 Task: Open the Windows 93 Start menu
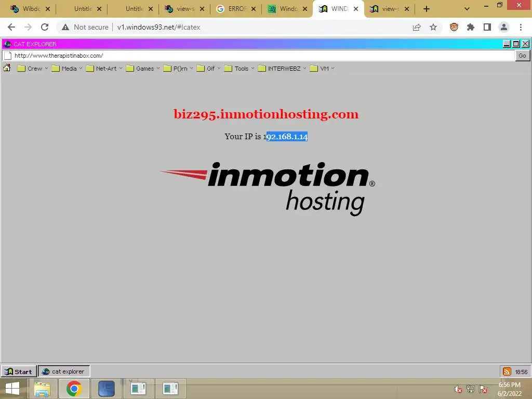point(19,371)
